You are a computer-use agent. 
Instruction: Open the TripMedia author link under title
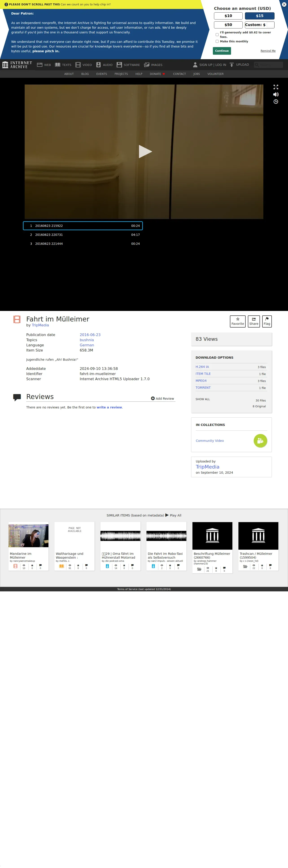tap(40, 325)
